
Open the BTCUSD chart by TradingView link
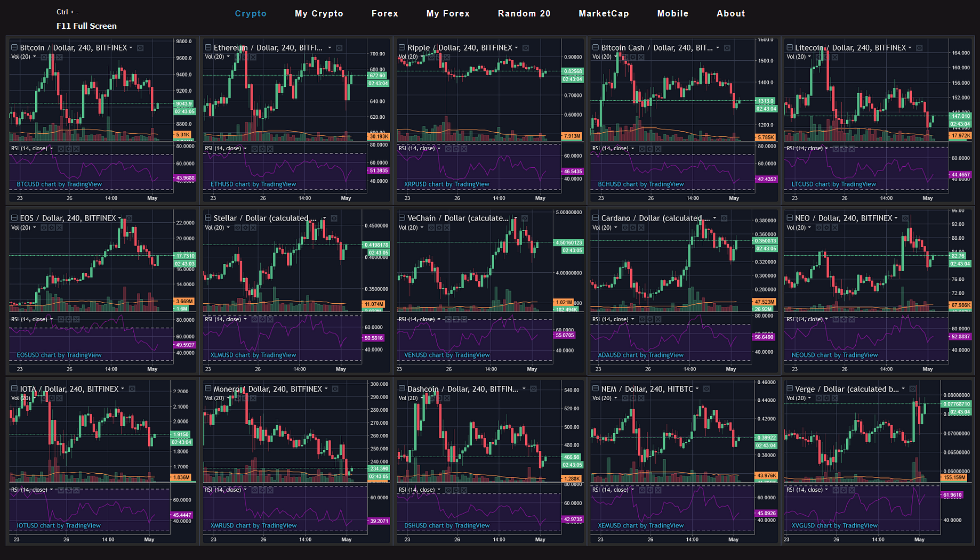(59, 184)
